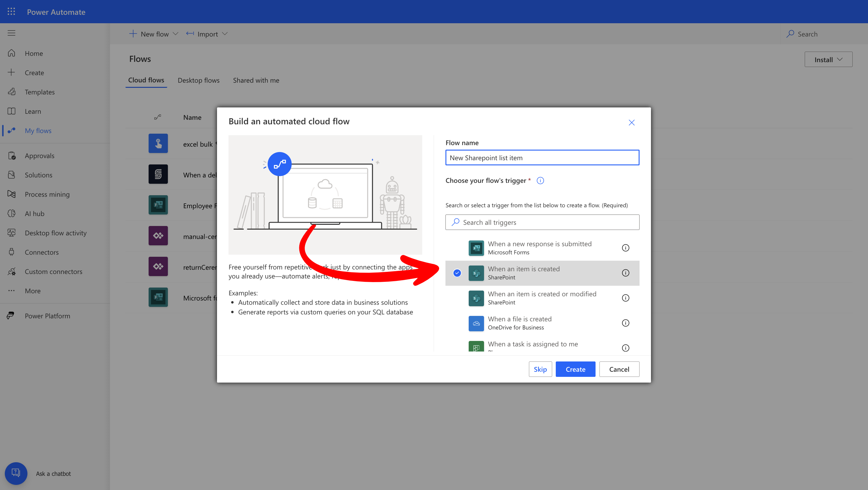Collapse the left navigation hamburger menu
868x490 pixels.
click(11, 33)
